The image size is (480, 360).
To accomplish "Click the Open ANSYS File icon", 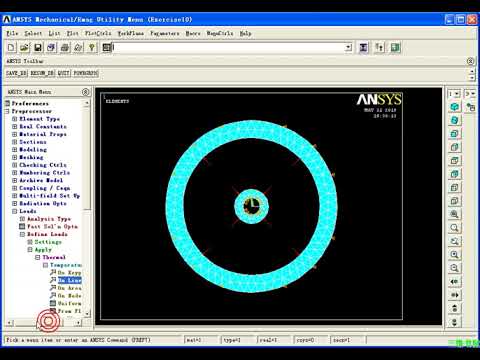I will (25, 47).
